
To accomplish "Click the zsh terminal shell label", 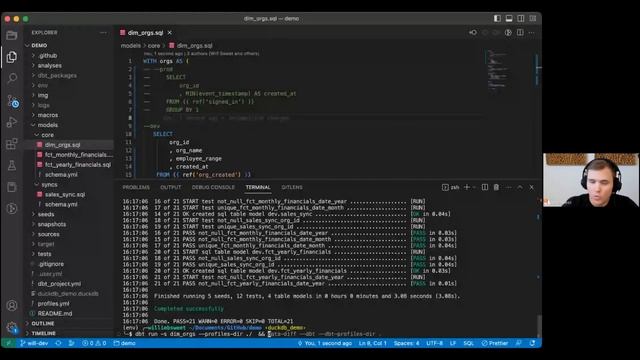I will 451,187.
